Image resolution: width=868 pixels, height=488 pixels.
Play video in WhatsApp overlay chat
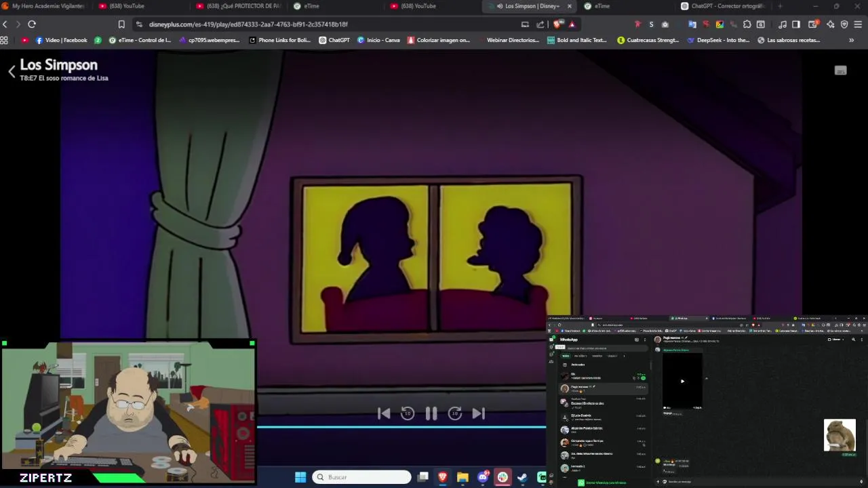[682, 381]
